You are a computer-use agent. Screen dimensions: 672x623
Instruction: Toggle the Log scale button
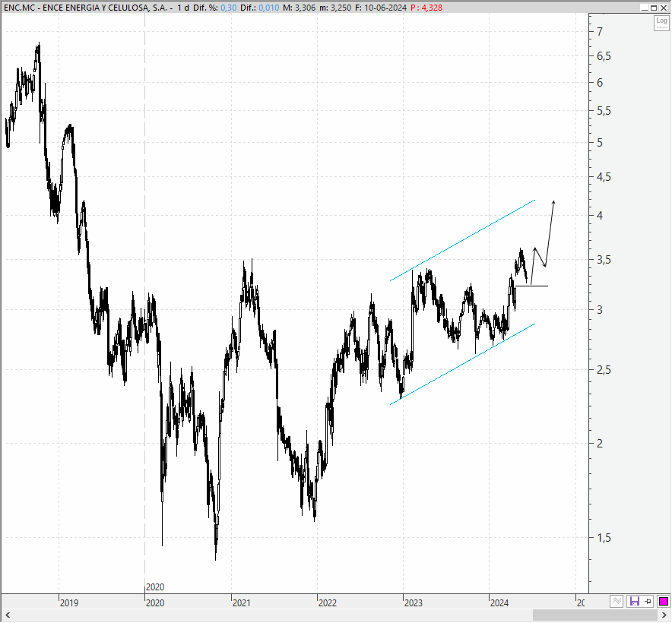point(661,23)
